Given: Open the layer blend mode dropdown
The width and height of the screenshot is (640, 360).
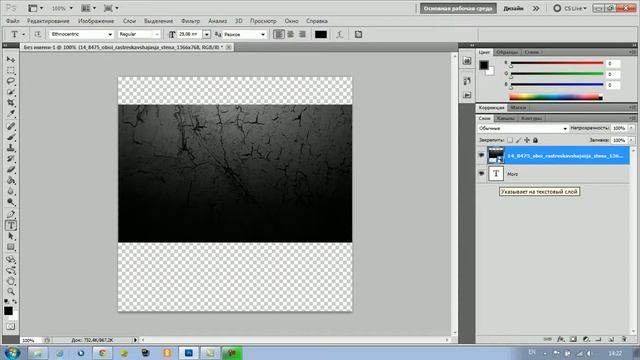Looking at the screenshot, I should point(522,128).
